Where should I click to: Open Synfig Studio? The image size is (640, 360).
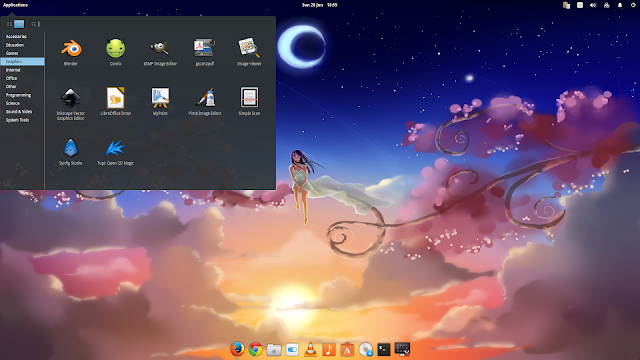71,151
